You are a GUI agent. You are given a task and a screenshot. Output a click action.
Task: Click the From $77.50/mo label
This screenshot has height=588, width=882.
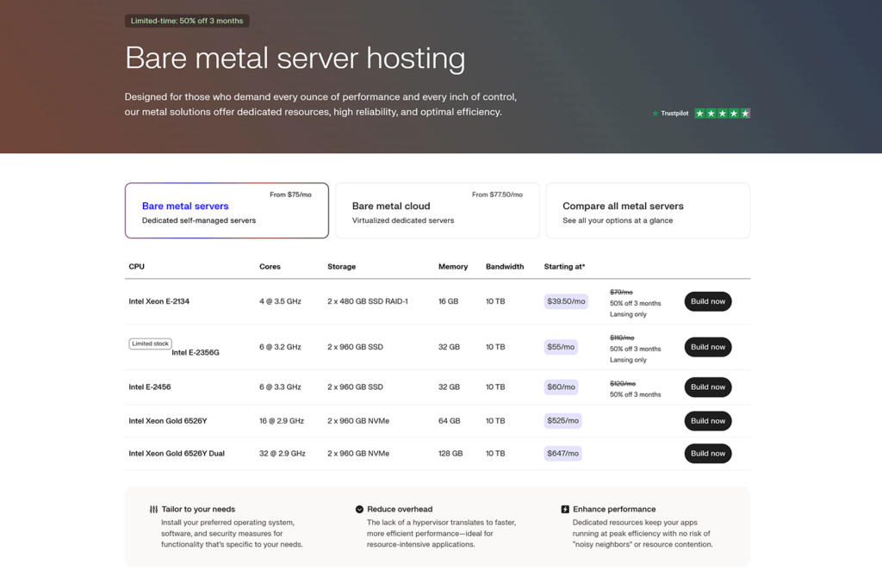click(497, 195)
